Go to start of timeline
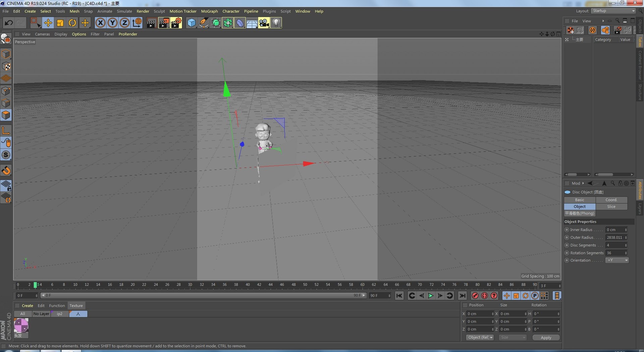 pos(399,296)
